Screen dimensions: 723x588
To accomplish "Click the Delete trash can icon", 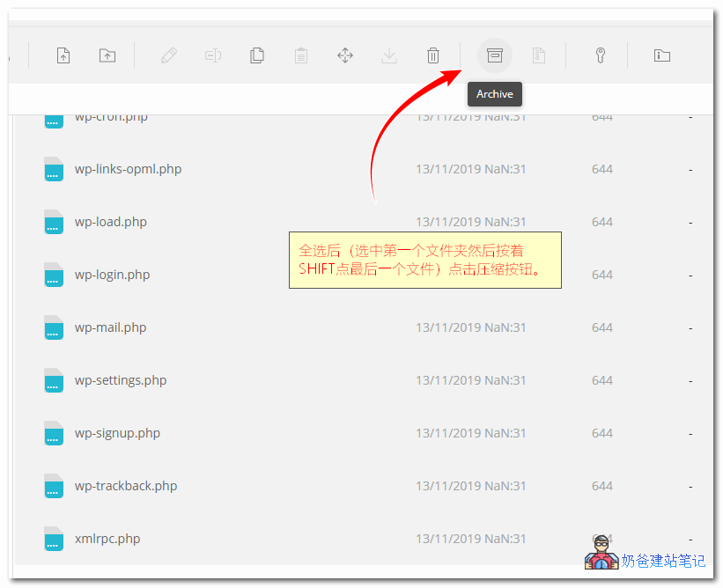I will (x=433, y=55).
